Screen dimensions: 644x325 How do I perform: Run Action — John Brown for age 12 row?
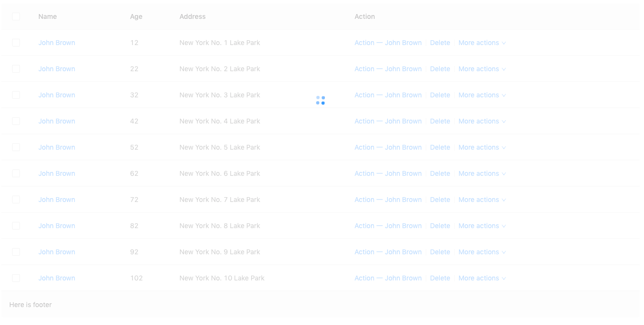[388, 43]
